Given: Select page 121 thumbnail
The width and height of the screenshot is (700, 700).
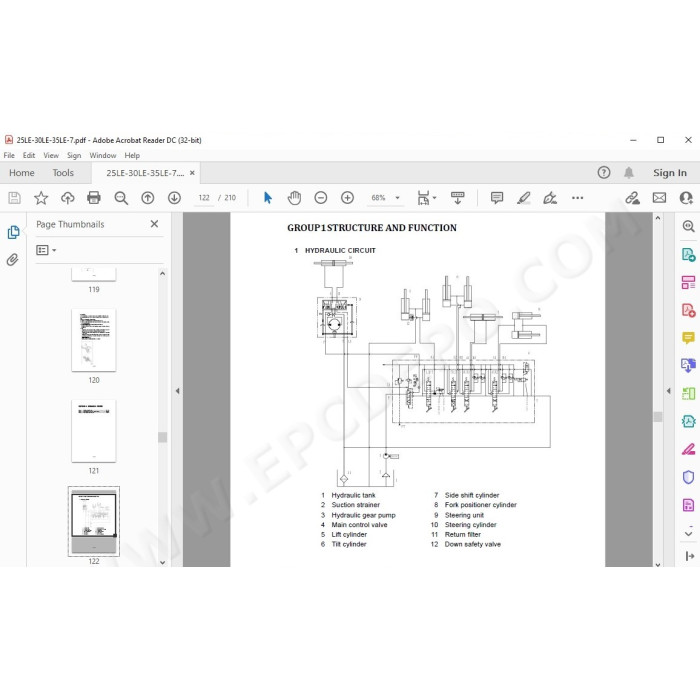Looking at the screenshot, I should (94, 431).
